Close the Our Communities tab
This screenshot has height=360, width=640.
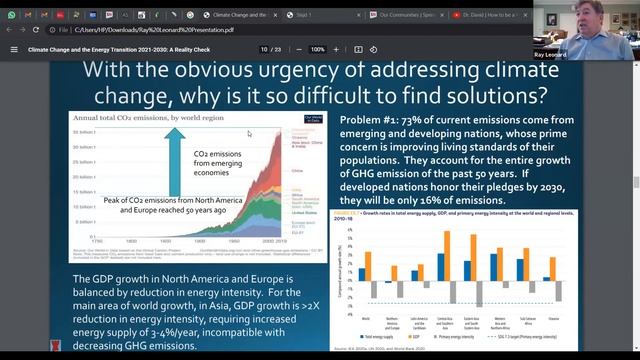[442, 15]
